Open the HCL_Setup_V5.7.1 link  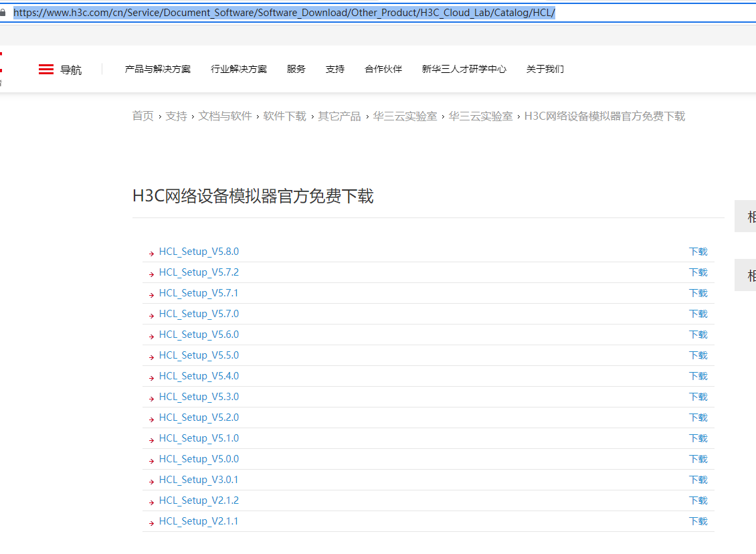[198, 293]
